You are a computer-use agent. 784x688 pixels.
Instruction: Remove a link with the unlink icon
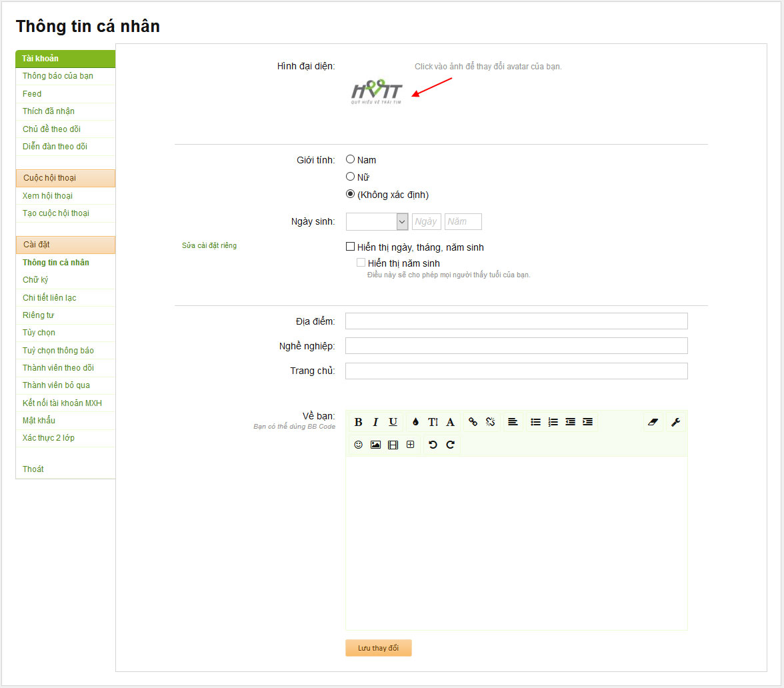(x=490, y=421)
